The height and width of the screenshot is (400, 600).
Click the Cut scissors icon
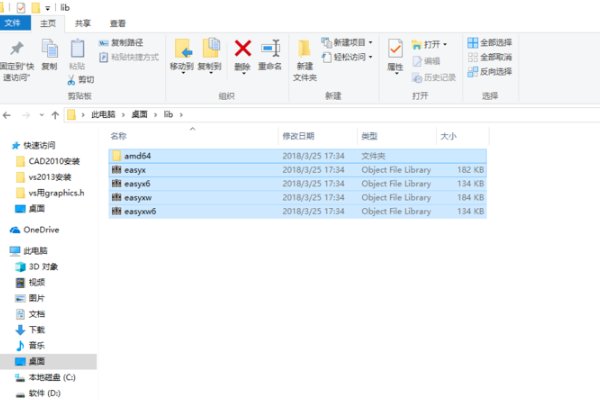(71, 80)
